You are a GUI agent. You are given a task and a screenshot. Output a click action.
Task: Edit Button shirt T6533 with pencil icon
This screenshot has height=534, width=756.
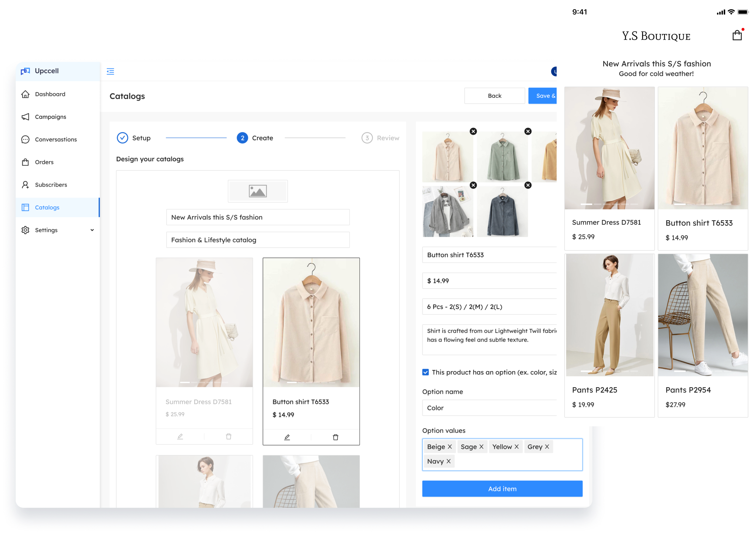click(x=287, y=437)
